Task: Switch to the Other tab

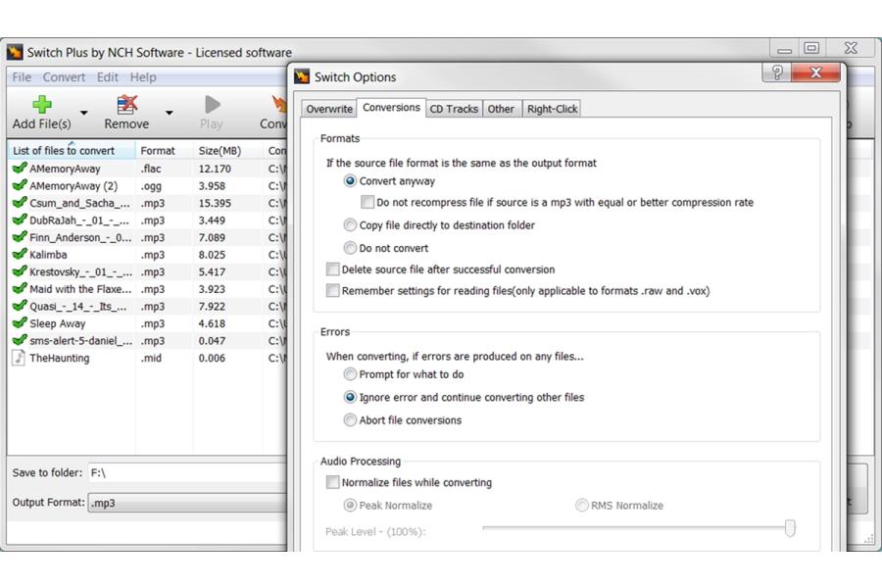Action: (501, 109)
